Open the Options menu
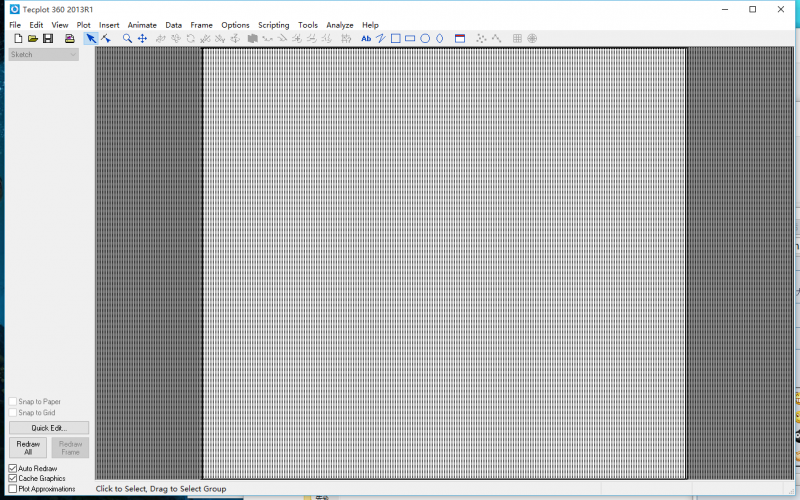 (235, 25)
